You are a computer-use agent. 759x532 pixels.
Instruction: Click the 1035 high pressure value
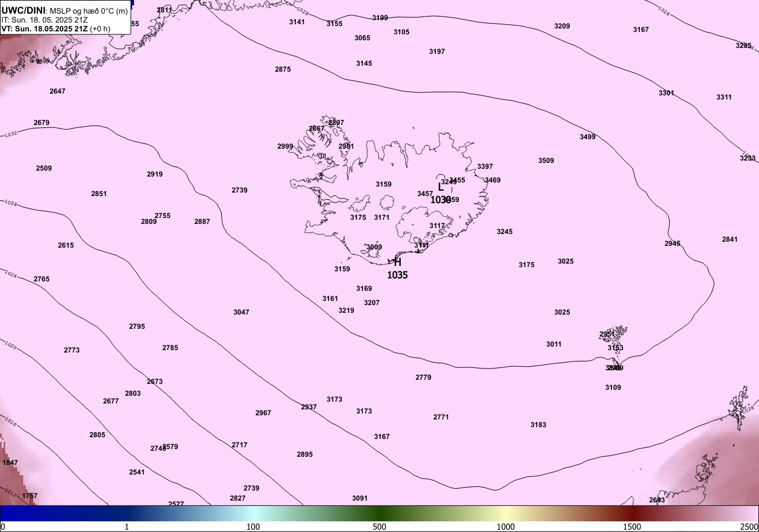pos(397,275)
